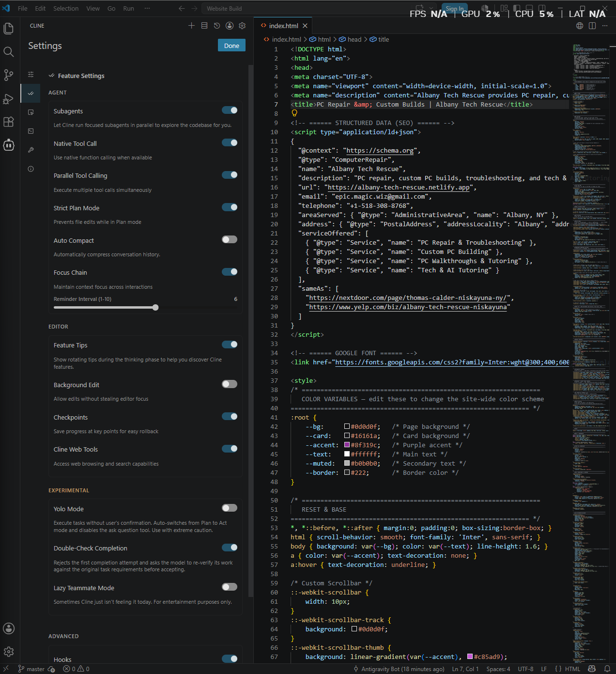Open the Accounts menu in activity bar
Viewport: 616px width, 674px height.
coord(8,628)
